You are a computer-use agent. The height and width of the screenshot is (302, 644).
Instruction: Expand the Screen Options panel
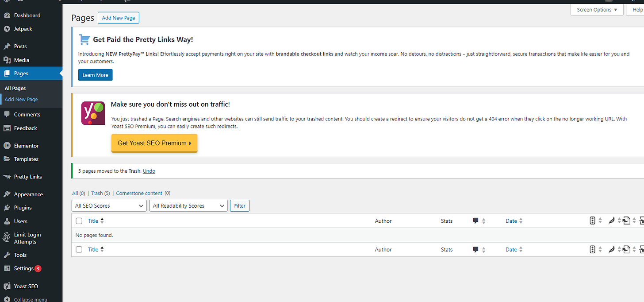[597, 10]
